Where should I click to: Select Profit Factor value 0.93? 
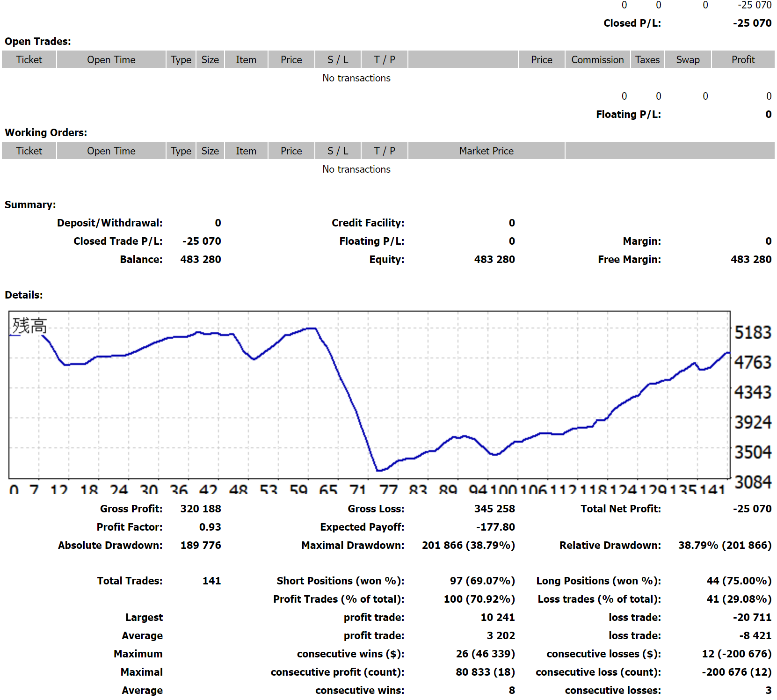210,527
